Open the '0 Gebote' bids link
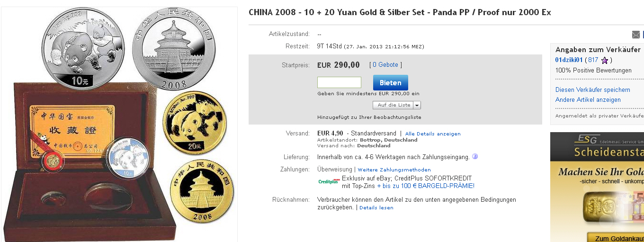The height and width of the screenshot is (242, 644). pyautogui.click(x=385, y=65)
